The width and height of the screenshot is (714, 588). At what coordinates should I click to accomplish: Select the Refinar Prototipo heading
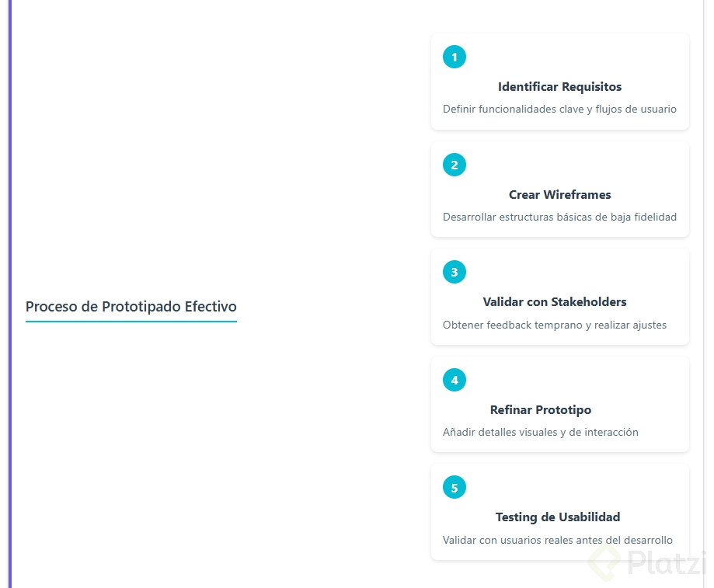[540, 410]
